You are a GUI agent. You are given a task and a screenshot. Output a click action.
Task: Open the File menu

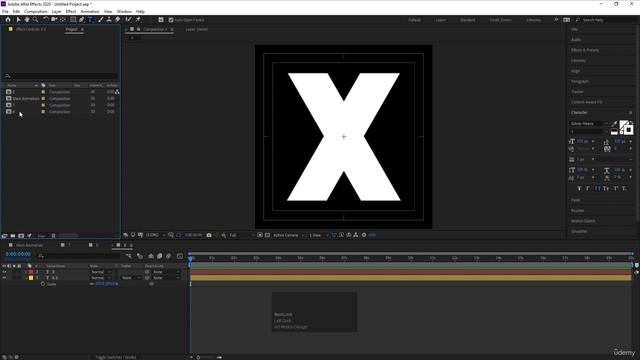[5, 11]
